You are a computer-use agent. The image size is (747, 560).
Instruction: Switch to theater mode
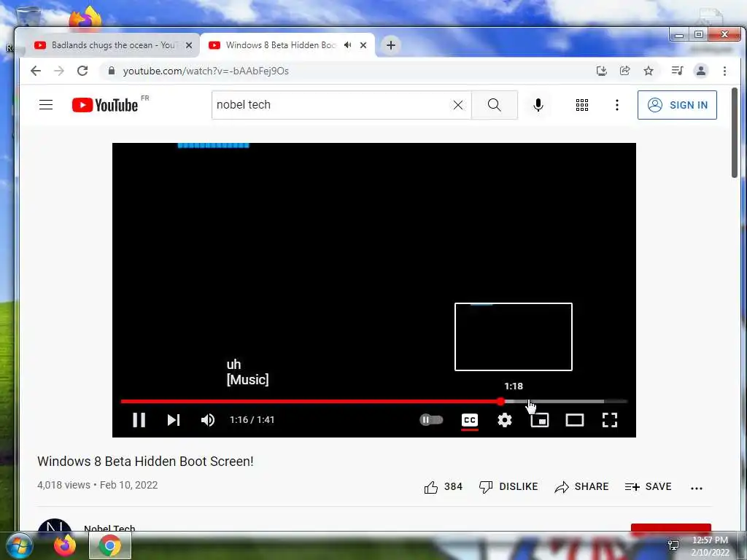pos(575,420)
